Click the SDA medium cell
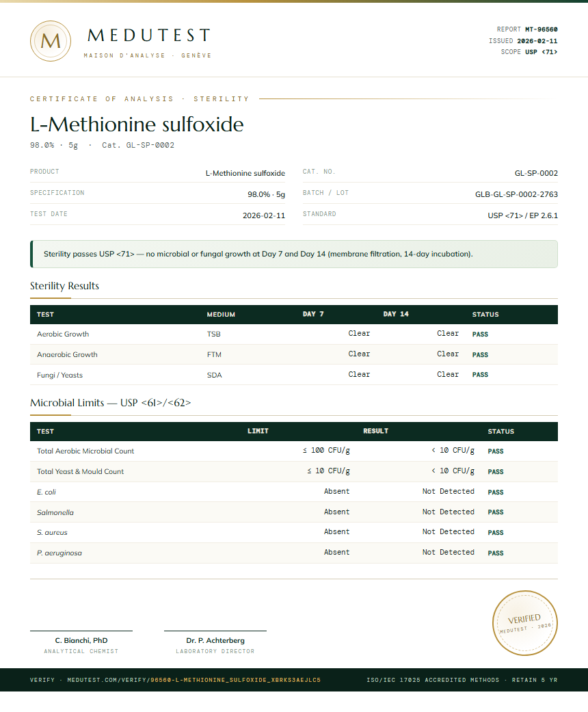This screenshot has height=712, width=588. point(214,375)
